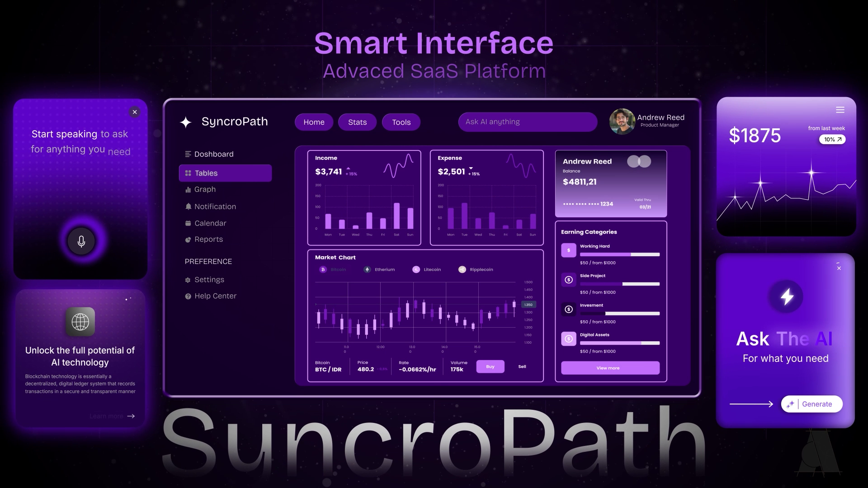Viewport: 868px width, 488px height.
Task: Open Help Center under Preference
Action: pyautogui.click(x=211, y=296)
